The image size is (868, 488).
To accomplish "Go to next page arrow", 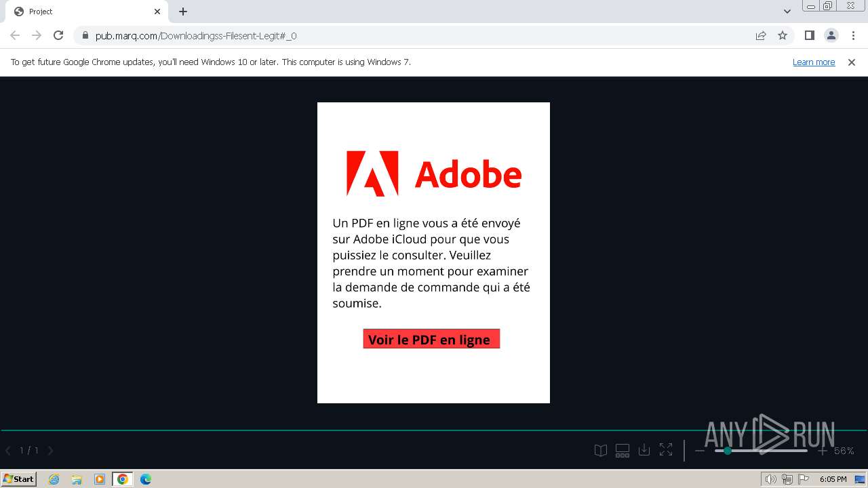I will 50,450.
